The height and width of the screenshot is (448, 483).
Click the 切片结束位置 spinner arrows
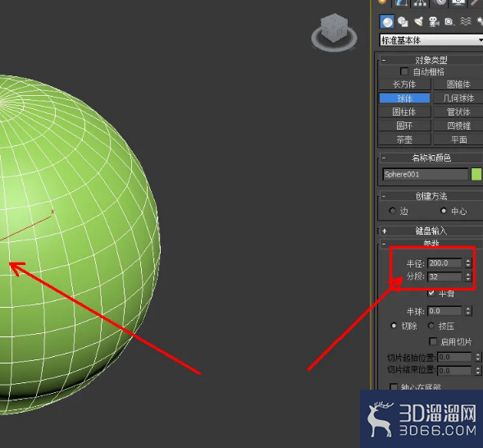(478, 371)
